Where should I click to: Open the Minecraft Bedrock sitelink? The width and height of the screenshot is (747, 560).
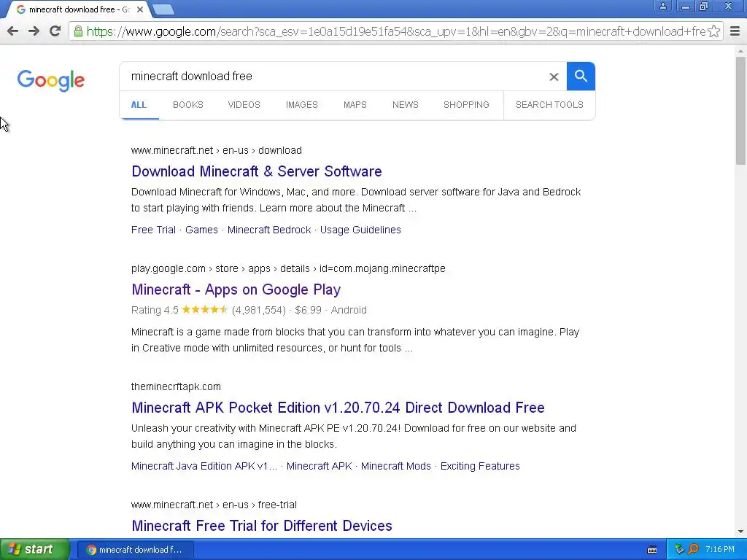269,230
